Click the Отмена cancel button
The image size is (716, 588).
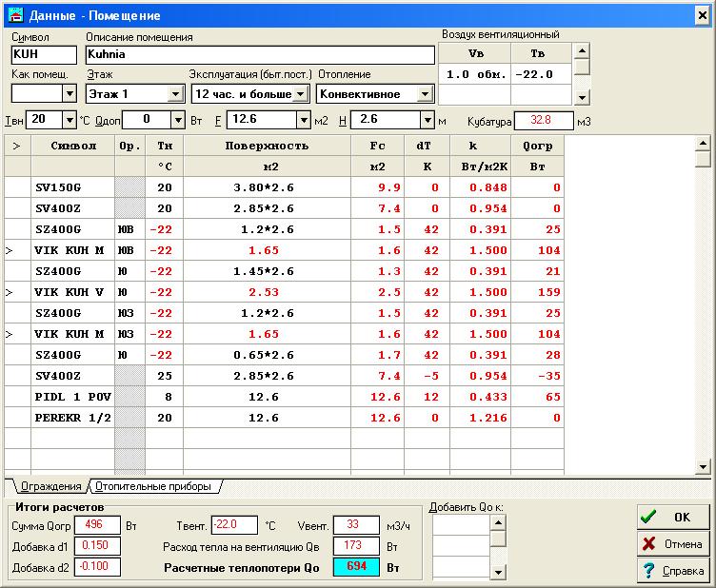(673, 543)
